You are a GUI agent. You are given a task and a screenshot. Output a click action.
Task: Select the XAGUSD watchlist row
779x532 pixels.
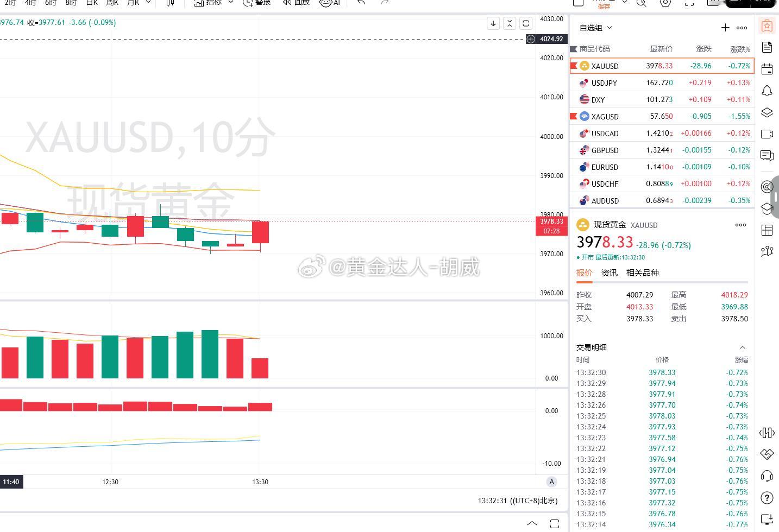[662, 116]
